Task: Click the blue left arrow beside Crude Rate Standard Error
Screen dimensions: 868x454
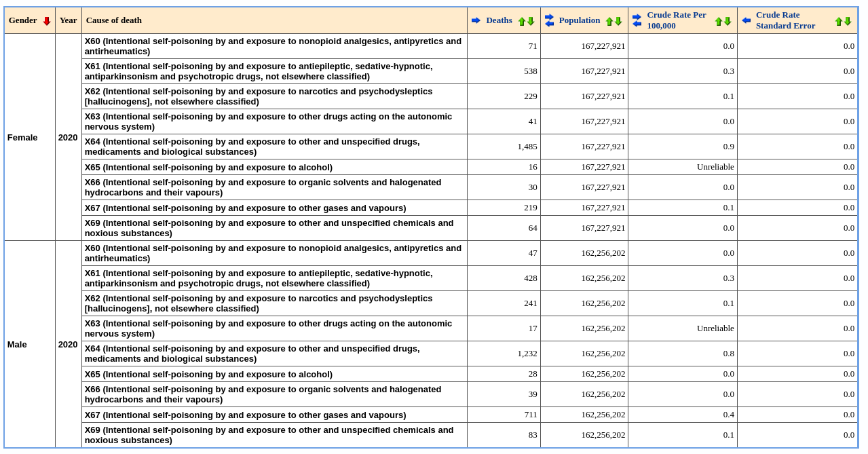Action: click(x=746, y=20)
